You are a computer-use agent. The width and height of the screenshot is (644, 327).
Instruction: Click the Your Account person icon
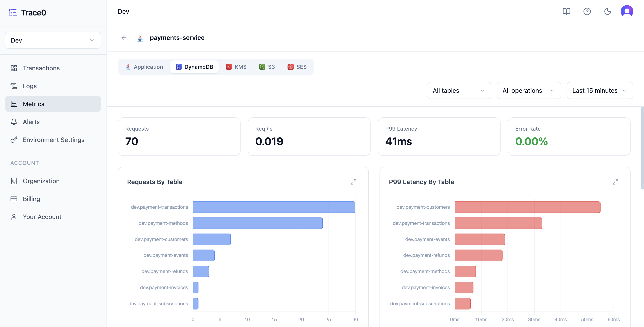pos(14,217)
